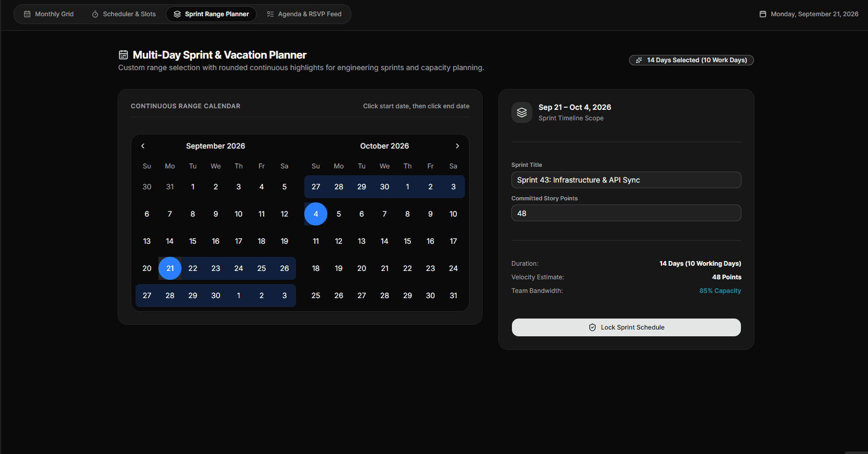The image size is (868, 454).
Task: Click "Click start date, then click end date" hint
Action: click(x=416, y=106)
